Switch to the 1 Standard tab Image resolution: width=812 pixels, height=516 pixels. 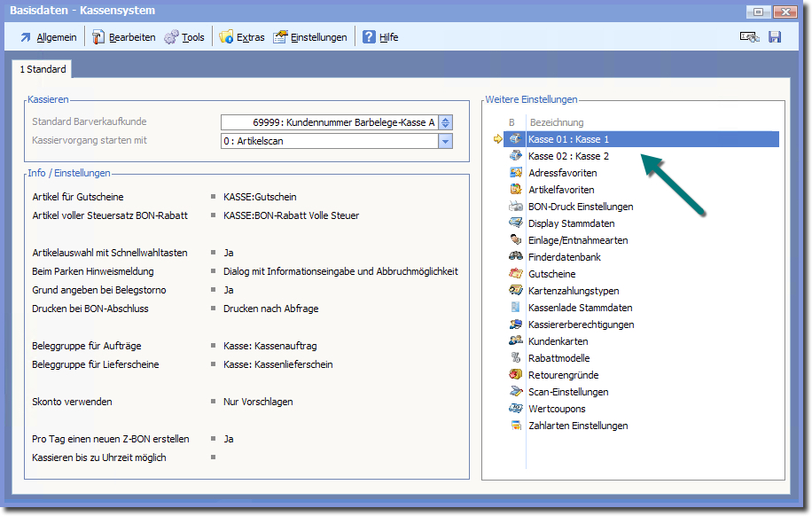point(43,69)
